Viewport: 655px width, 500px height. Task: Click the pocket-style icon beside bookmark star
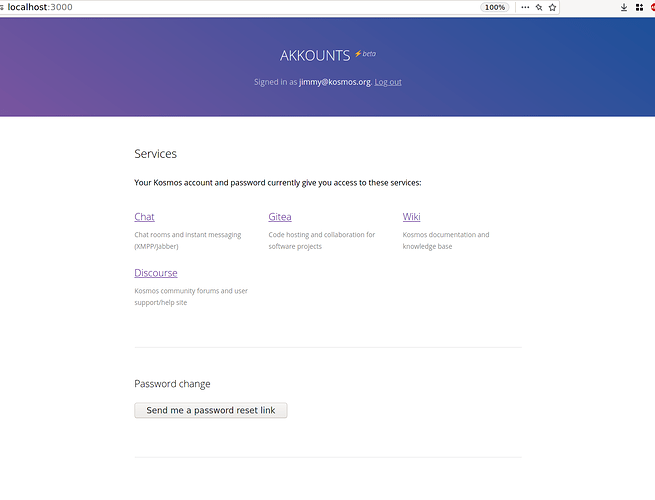click(539, 7)
